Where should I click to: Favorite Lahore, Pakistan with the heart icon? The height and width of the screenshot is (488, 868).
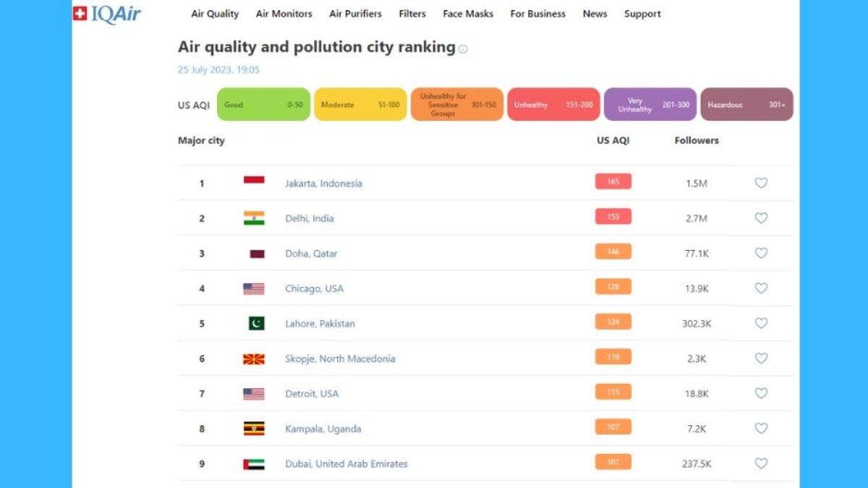click(x=761, y=323)
